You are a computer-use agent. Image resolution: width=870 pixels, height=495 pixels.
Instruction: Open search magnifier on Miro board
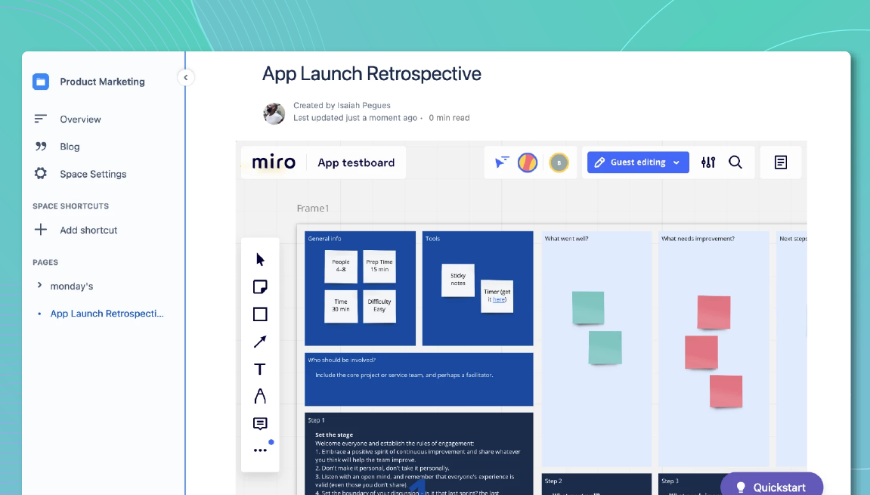(735, 162)
